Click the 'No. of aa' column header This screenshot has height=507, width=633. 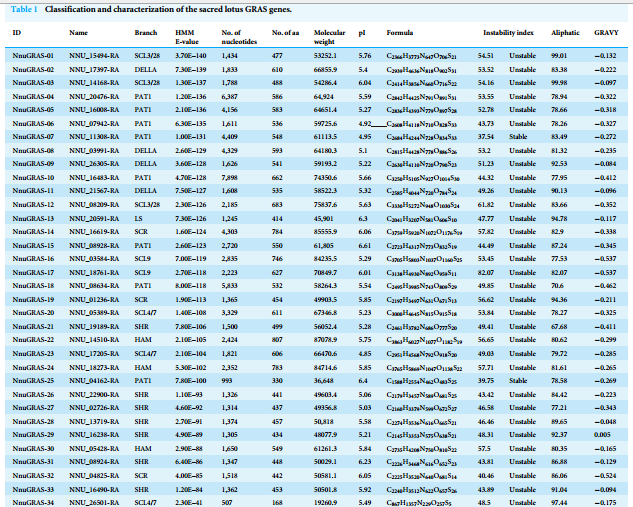(285, 33)
